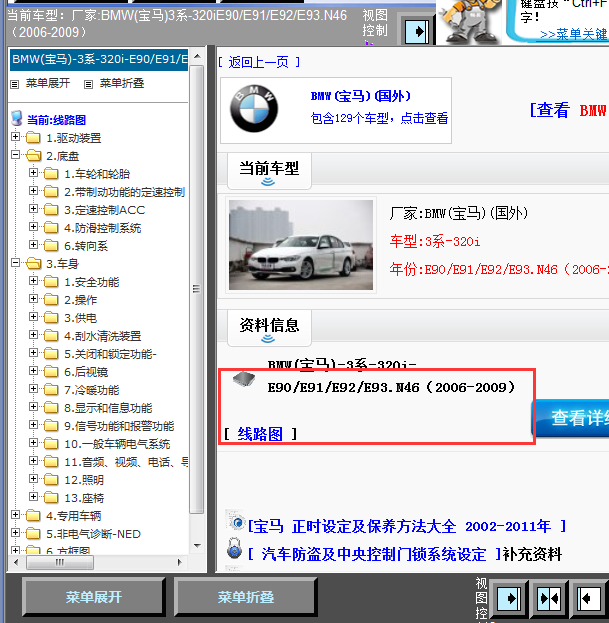Image resolution: width=609 pixels, height=623 pixels.
Task: Collapse the 3.车身 tree node
Action: click(x=15, y=263)
